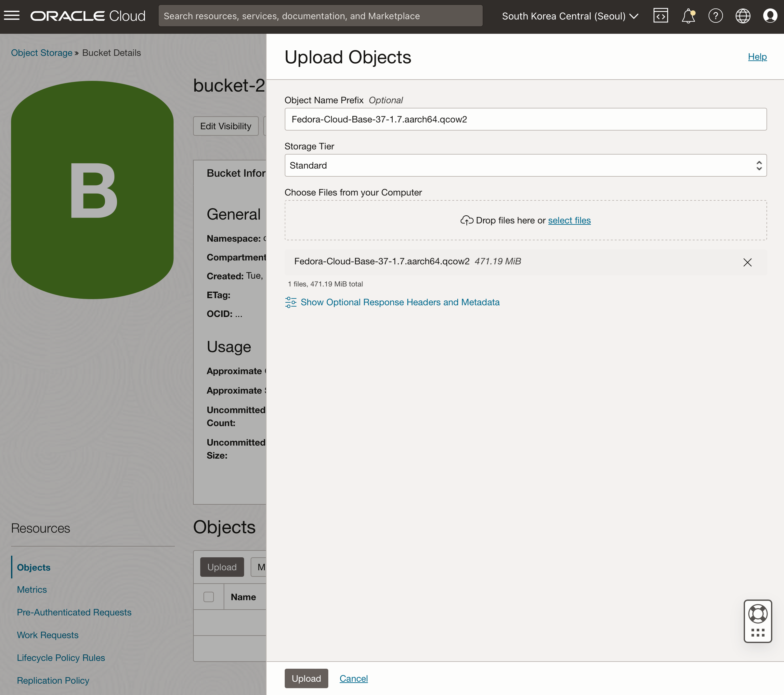Show Optional Response Headers and Metadata
This screenshot has height=695, width=784.
click(400, 302)
